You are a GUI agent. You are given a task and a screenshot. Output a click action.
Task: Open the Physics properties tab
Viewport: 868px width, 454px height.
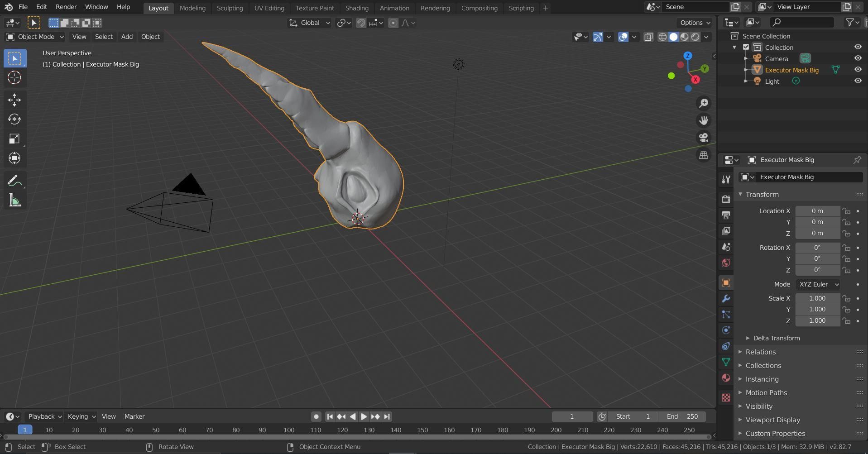tap(726, 330)
